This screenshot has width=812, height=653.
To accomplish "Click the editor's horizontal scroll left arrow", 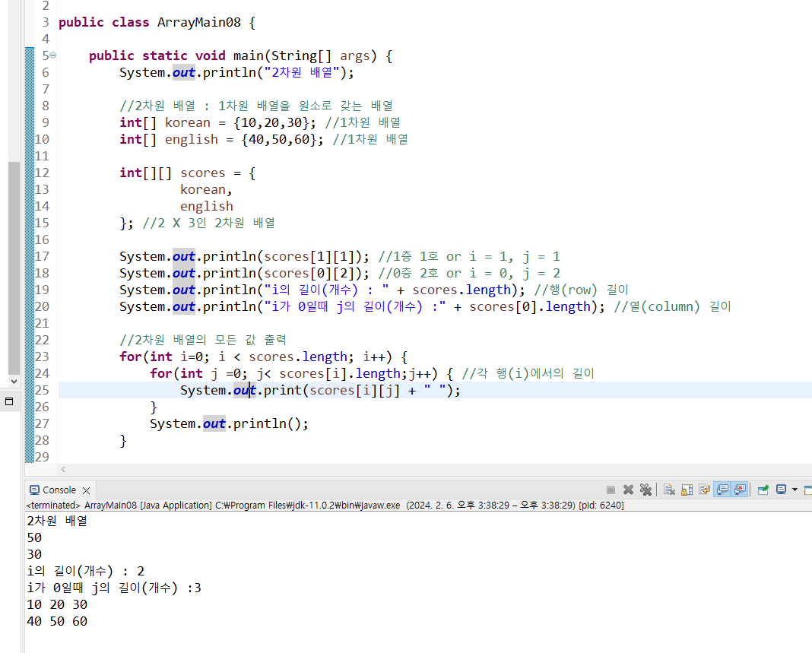I will (63, 469).
